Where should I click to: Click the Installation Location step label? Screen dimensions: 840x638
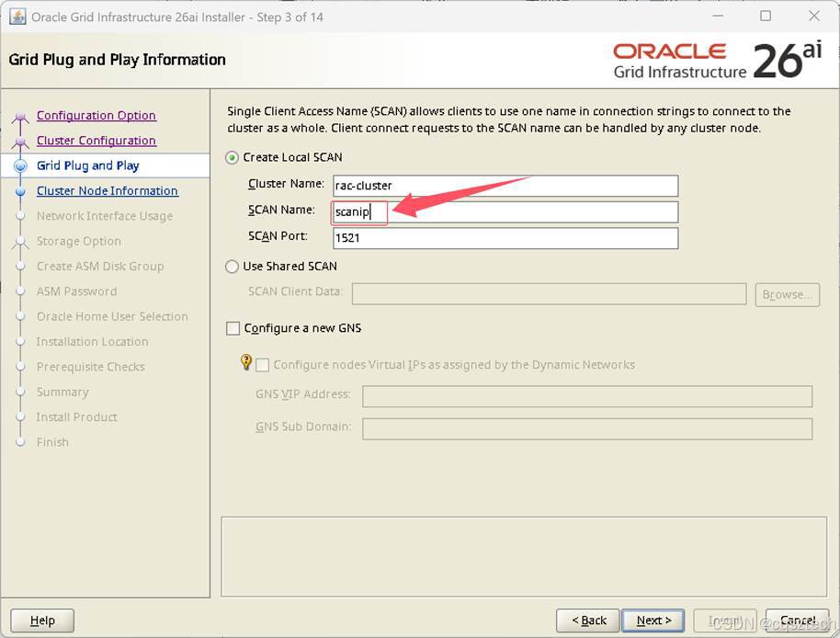(92, 342)
